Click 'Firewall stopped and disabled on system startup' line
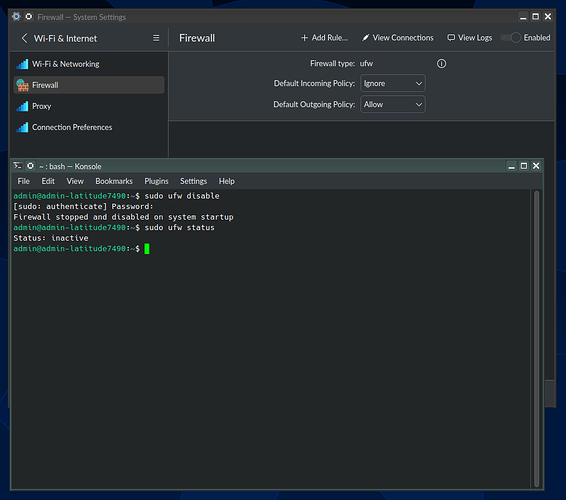 click(x=123, y=217)
